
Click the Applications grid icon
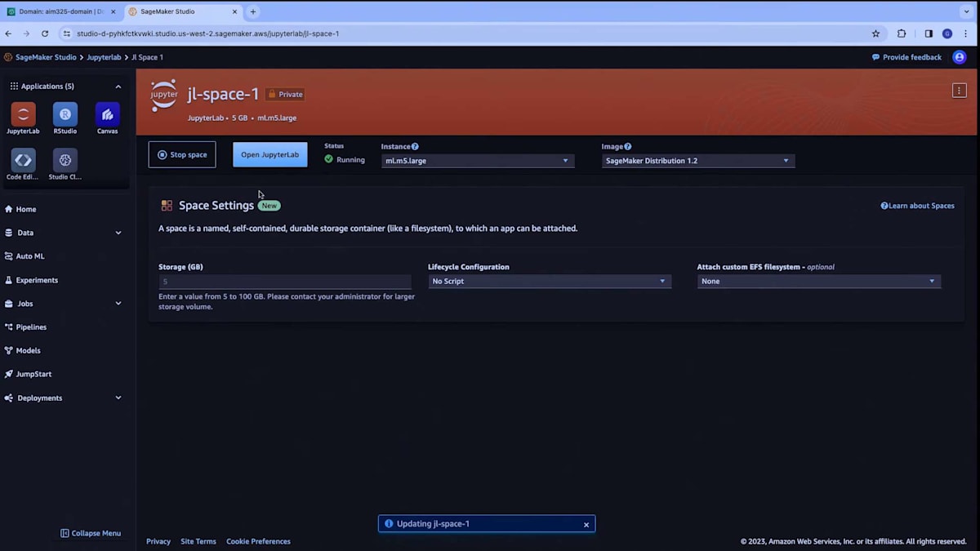click(x=14, y=86)
